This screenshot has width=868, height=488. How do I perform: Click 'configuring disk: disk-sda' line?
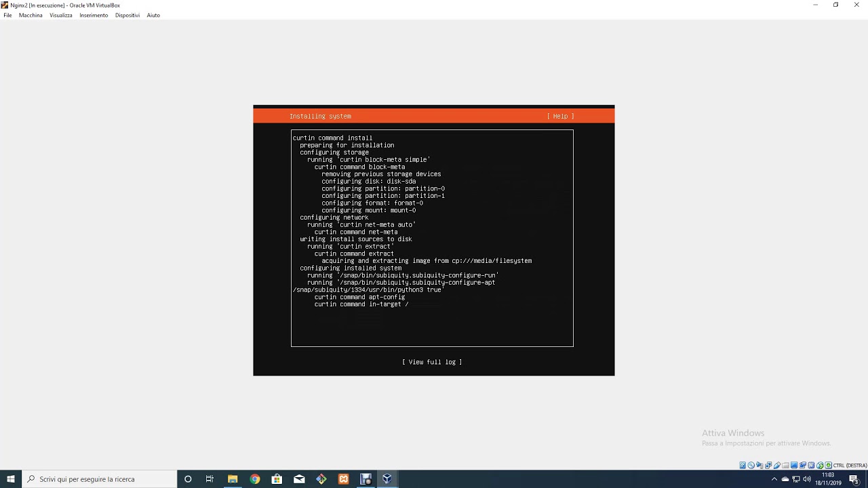[369, 182]
